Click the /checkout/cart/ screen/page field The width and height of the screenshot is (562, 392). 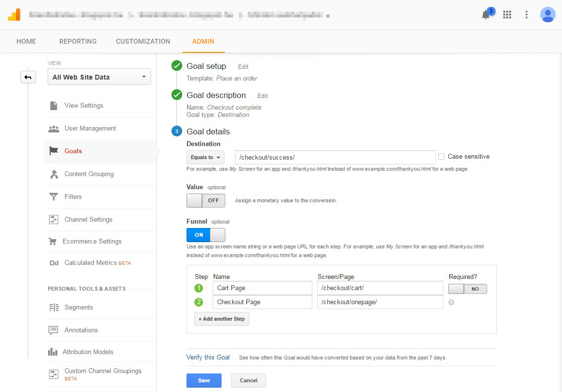(380, 288)
